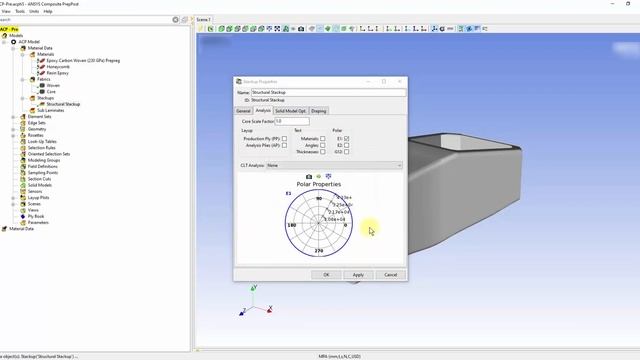Image resolution: width=640 pixels, height=360 pixels.
Task: Click the Apply button
Action: pos(358,275)
